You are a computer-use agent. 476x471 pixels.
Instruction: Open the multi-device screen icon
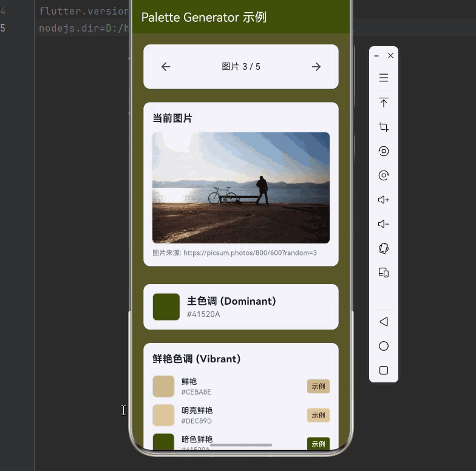pyautogui.click(x=384, y=273)
